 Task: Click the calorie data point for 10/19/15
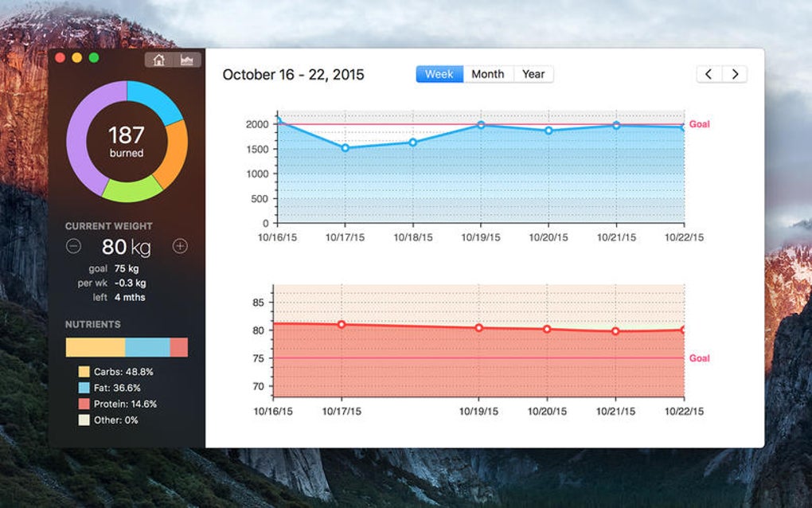(481, 125)
